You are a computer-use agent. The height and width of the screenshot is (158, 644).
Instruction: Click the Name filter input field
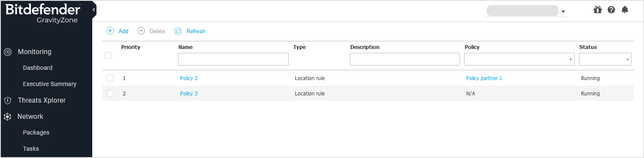click(x=233, y=59)
